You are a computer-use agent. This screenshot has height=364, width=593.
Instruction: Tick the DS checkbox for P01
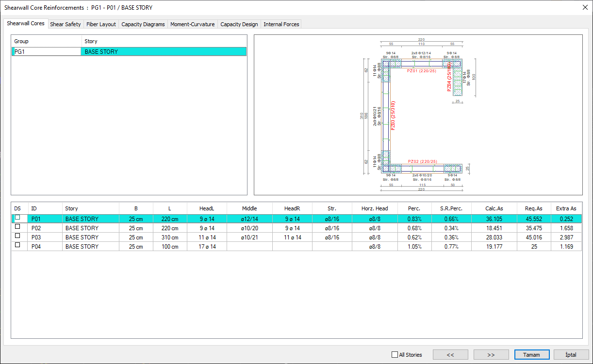(x=18, y=219)
